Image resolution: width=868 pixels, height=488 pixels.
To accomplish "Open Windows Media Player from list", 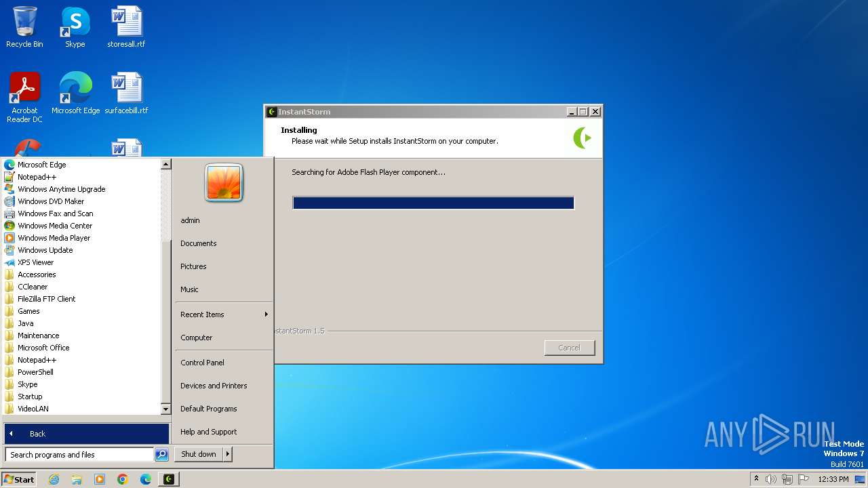I will coord(81,238).
